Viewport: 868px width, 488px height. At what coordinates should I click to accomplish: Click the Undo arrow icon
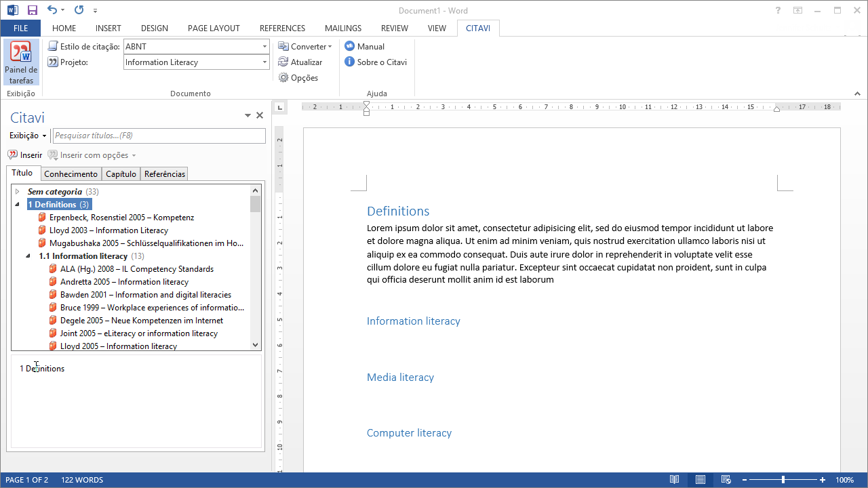click(52, 10)
